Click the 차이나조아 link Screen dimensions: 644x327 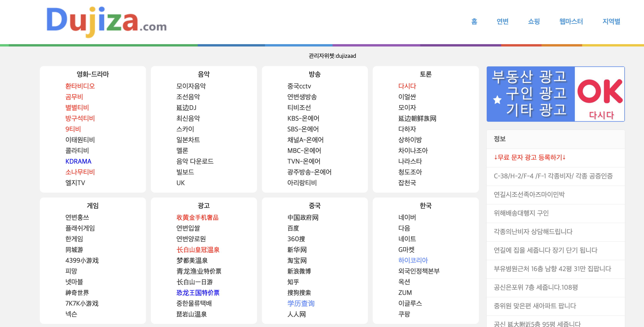(x=413, y=151)
